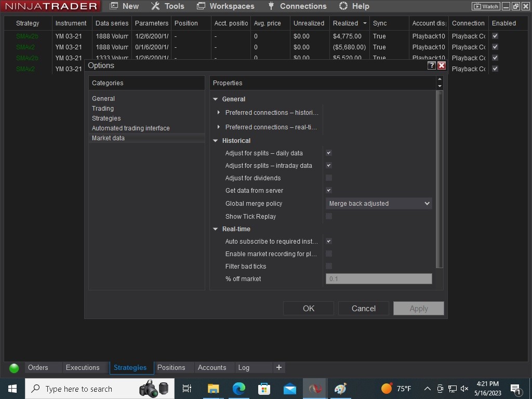Click the $4,775.00 realized value

[x=347, y=36]
